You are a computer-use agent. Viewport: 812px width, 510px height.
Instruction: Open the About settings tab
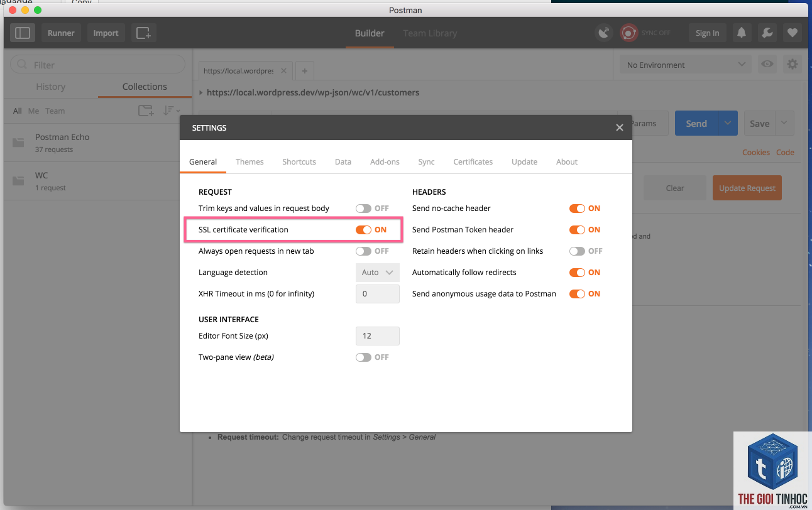pyautogui.click(x=567, y=161)
